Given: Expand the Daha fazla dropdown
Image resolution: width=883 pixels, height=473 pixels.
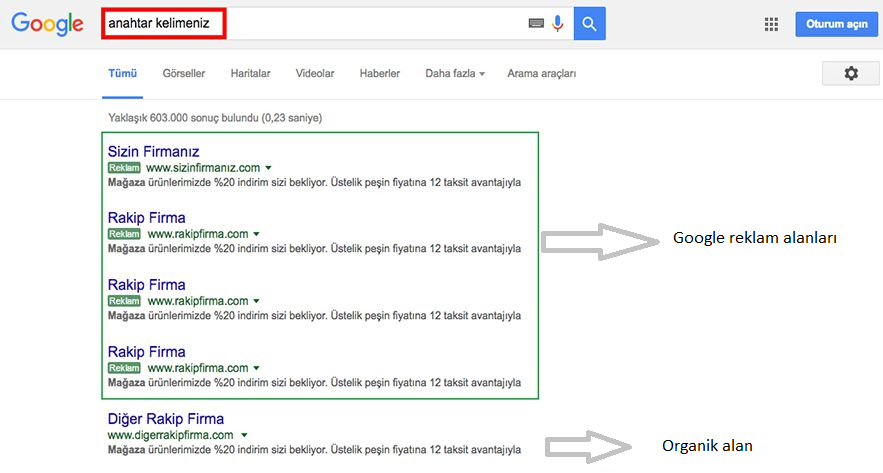Looking at the screenshot, I should [x=455, y=73].
